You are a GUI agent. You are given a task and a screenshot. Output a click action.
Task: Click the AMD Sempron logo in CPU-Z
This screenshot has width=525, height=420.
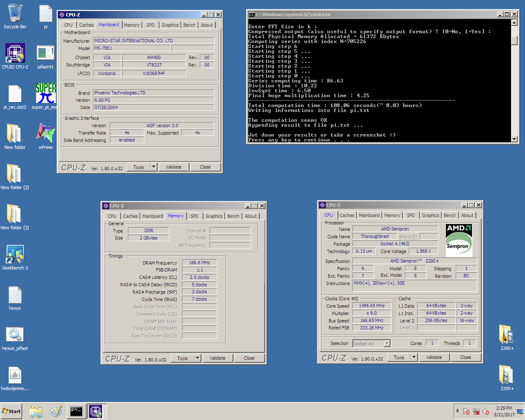tap(459, 240)
